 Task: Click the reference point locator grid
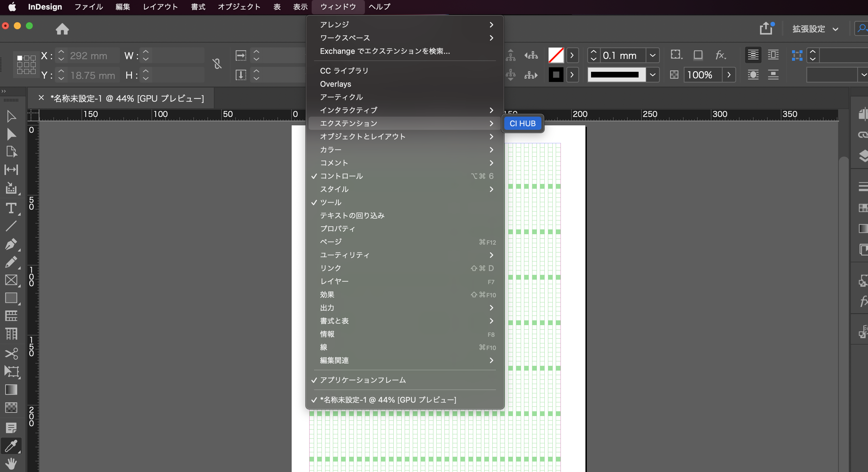coord(26,64)
